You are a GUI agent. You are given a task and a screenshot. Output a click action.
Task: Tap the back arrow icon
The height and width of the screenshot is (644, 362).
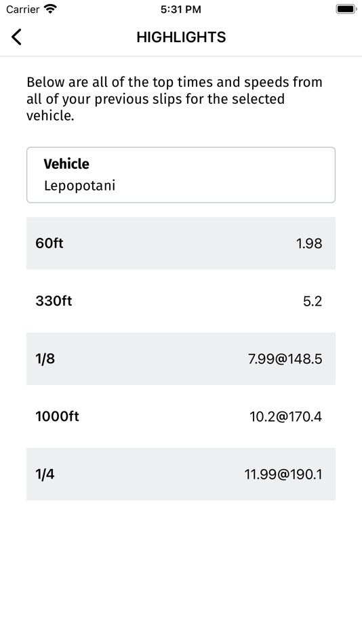coord(16,37)
